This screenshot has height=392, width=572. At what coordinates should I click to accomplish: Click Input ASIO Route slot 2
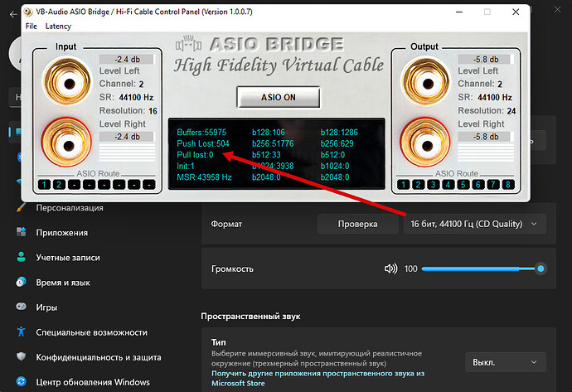[x=59, y=185]
